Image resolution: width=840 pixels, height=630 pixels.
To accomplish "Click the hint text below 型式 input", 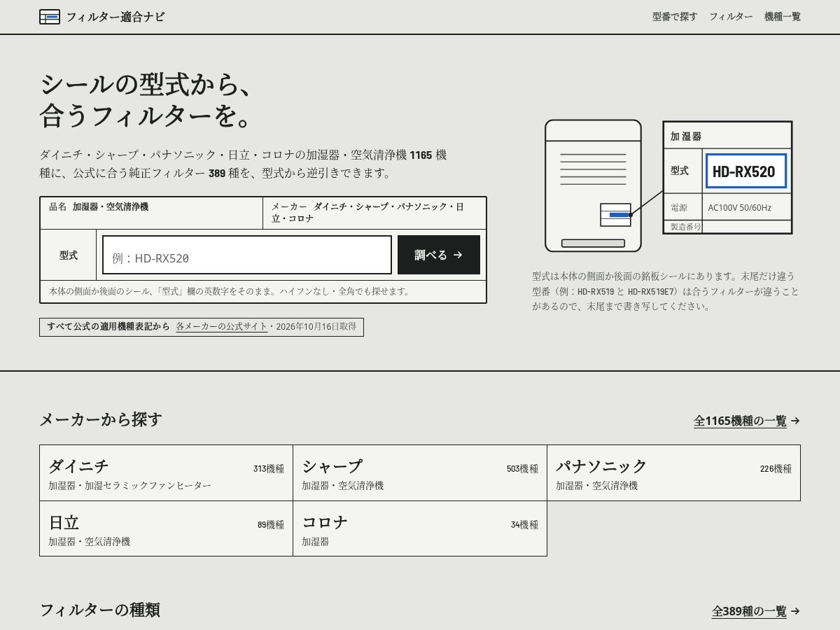I will click(x=230, y=291).
